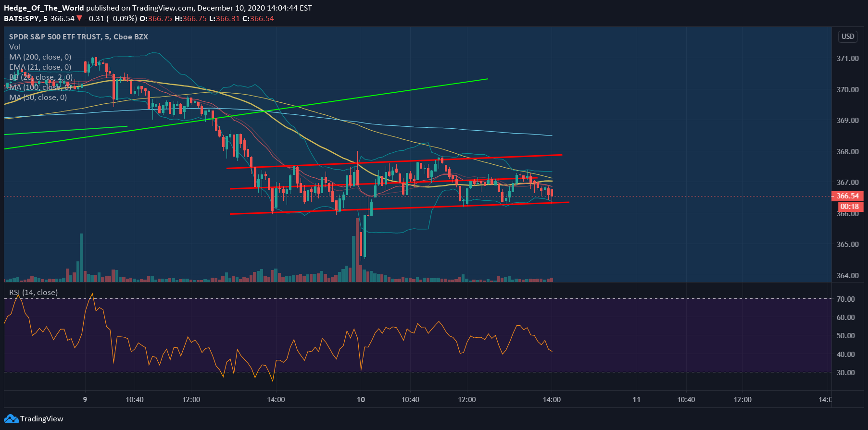Select the MA (50, close, 0) indicator label
This screenshot has width=868, height=430.
[38, 97]
